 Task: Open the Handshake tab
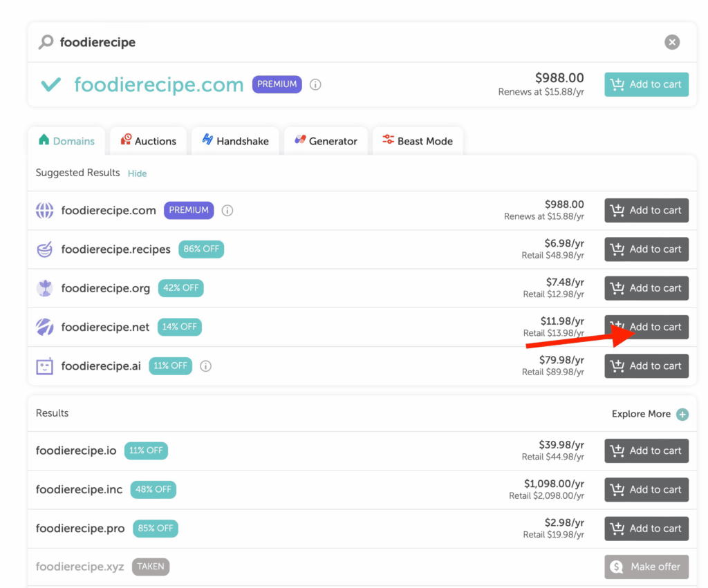tap(234, 141)
